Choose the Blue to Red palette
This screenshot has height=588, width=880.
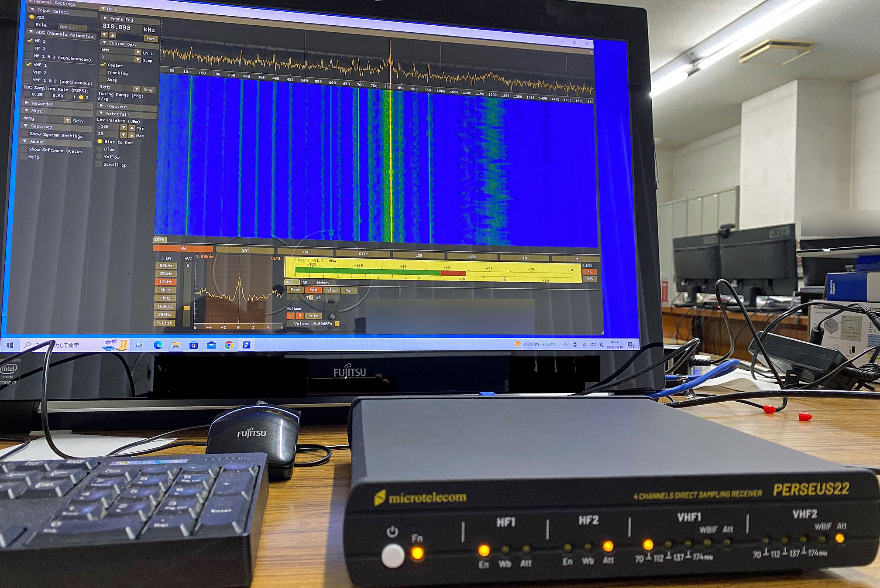point(100,141)
